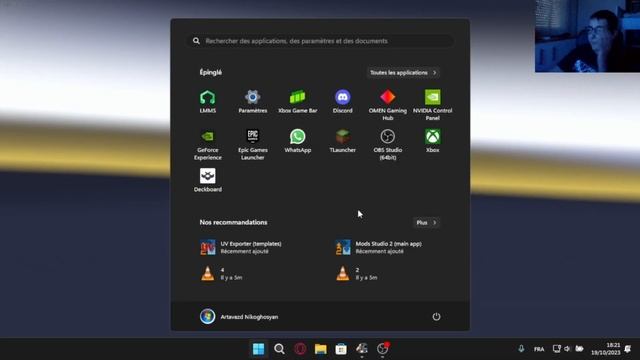Open UV Exporter (templates) recommendation
Screen dimensions: 640x360
(241, 247)
